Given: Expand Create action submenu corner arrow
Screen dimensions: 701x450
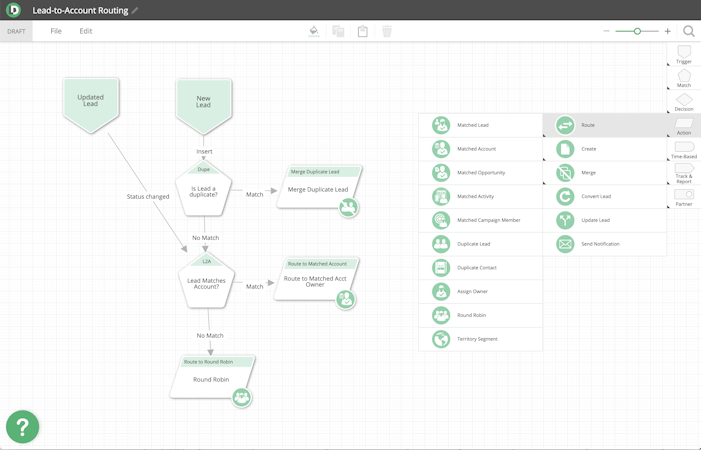Looking at the screenshot, I should [x=545, y=159].
